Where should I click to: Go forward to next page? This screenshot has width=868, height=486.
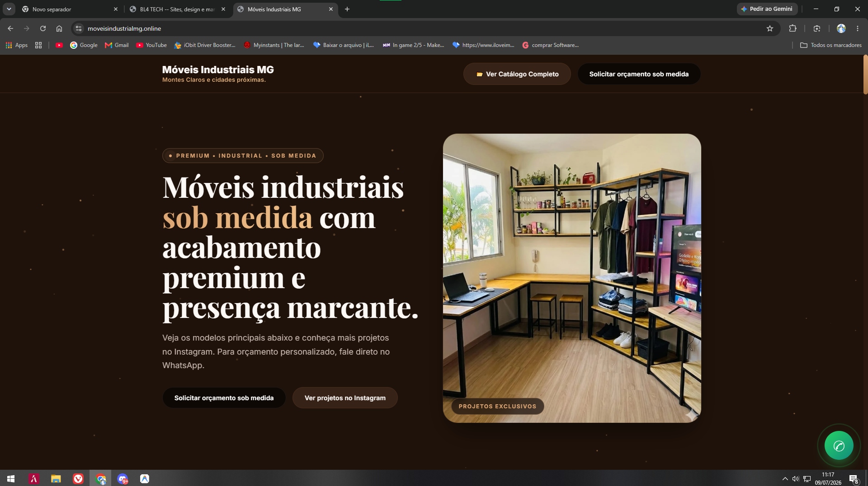(x=26, y=28)
